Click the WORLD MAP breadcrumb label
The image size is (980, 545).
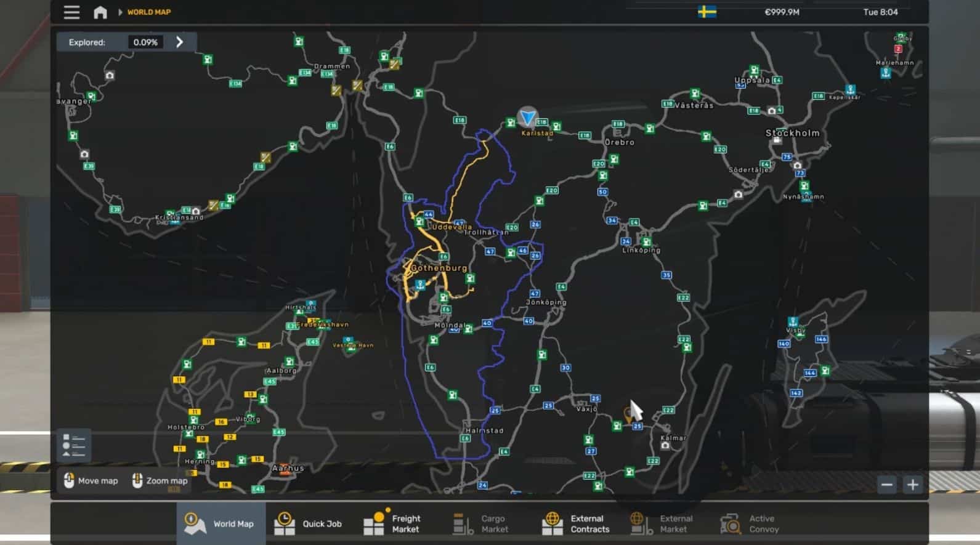tap(149, 12)
